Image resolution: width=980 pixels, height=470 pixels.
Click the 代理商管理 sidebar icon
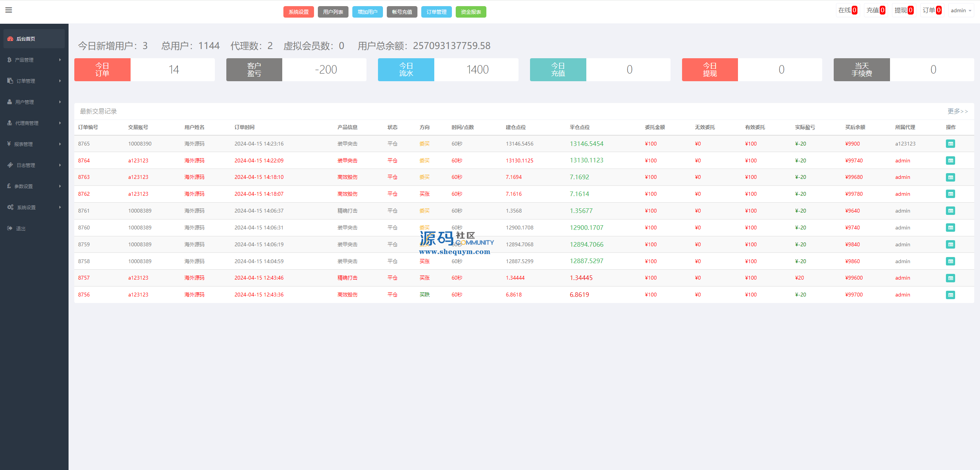coord(10,123)
